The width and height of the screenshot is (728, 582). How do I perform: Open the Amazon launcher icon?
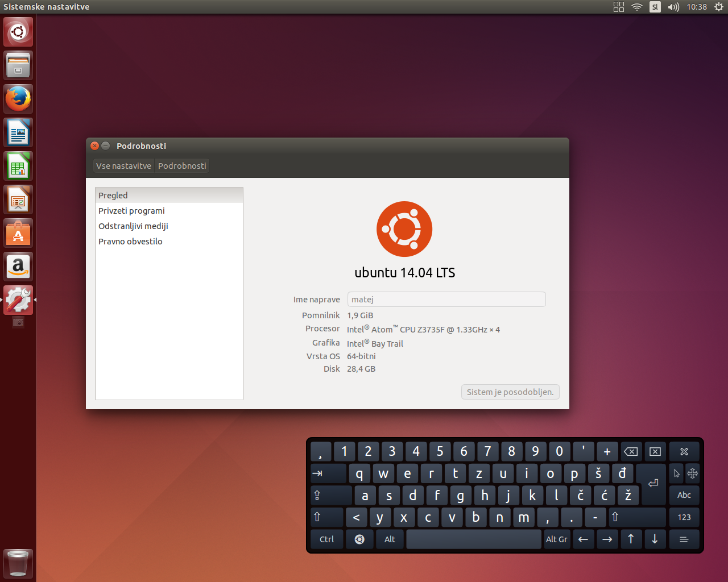(18, 267)
